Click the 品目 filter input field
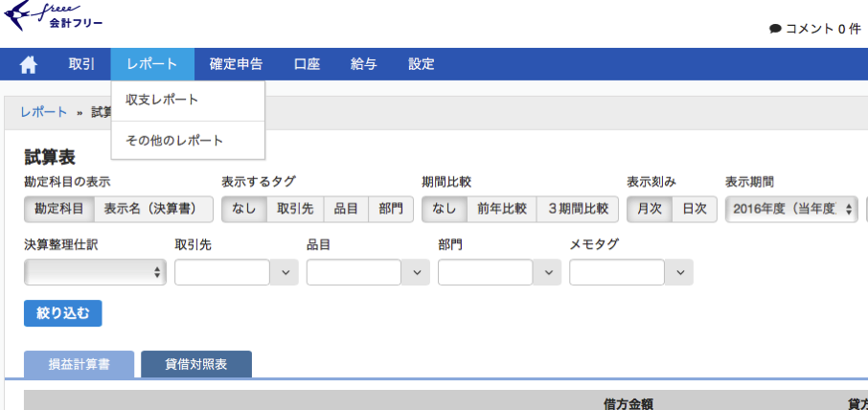This screenshot has width=868, height=410. [x=354, y=272]
